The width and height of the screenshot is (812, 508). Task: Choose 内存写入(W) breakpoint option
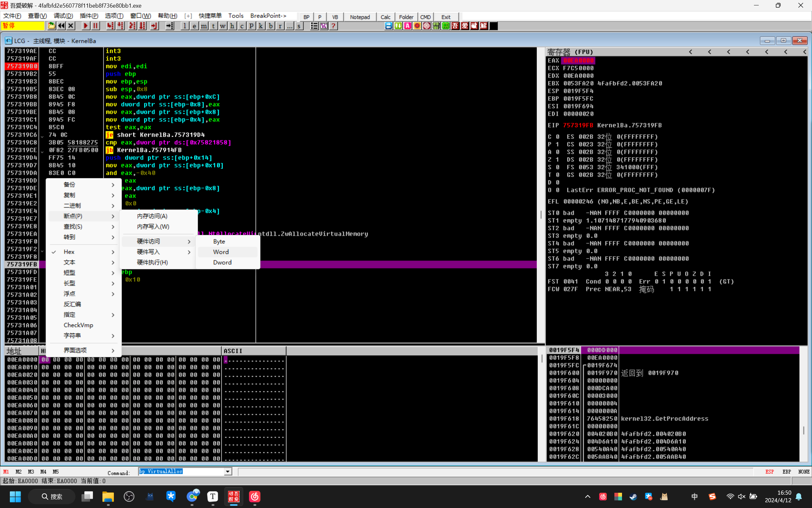(159, 226)
